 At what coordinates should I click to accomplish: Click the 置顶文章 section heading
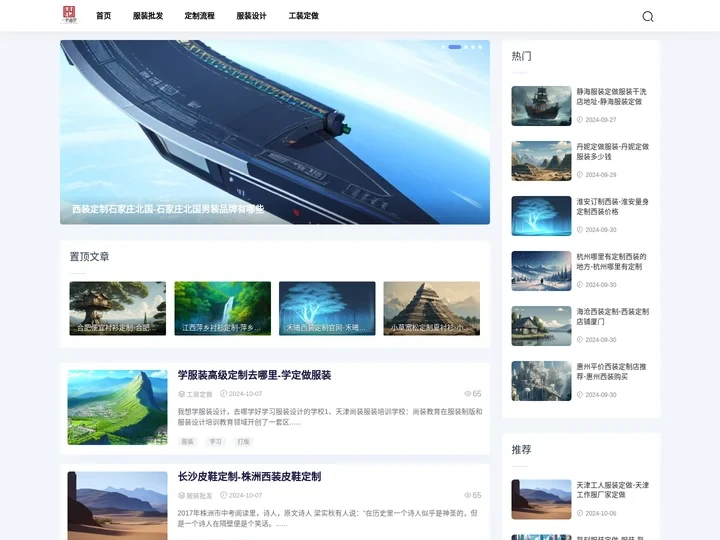click(x=90, y=257)
